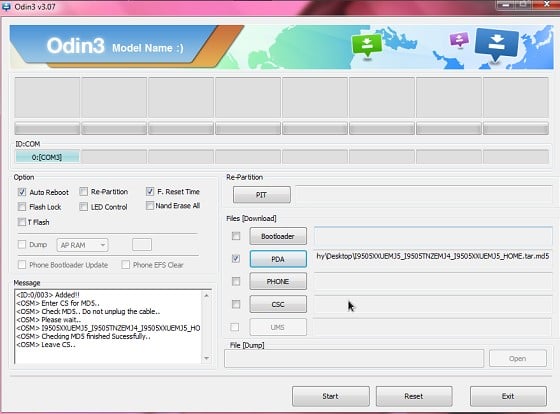Click the Bootloader file path field
The height and width of the screenshot is (414, 560).
point(433,236)
